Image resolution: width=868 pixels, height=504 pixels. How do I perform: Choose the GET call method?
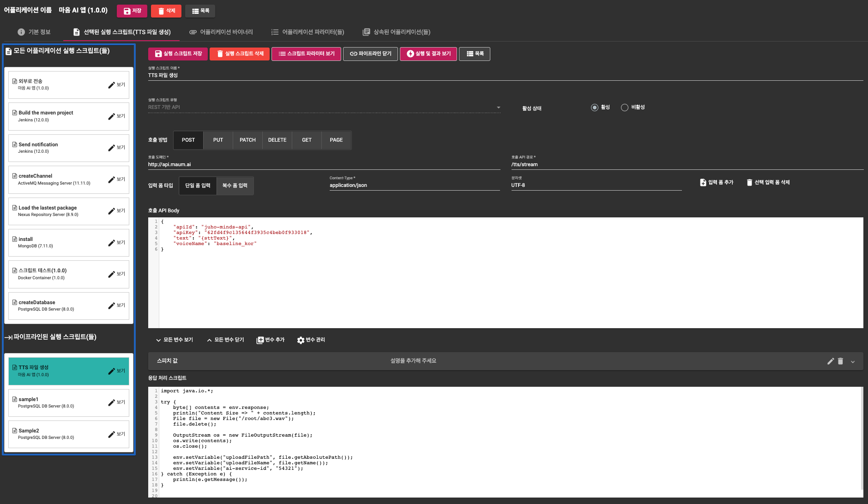tap(307, 140)
